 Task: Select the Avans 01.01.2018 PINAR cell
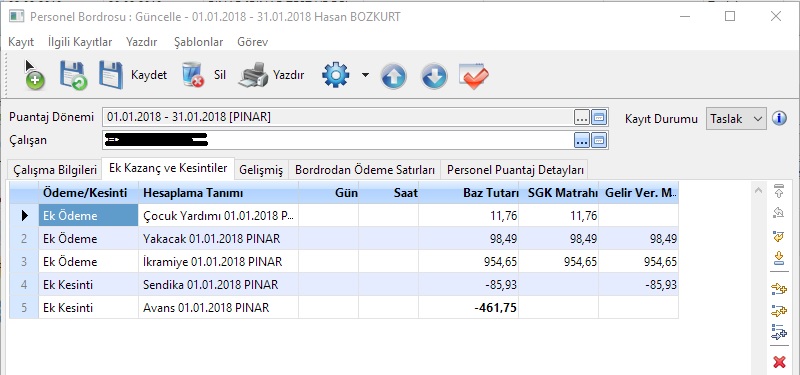pyautogui.click(x=218, y=307)
